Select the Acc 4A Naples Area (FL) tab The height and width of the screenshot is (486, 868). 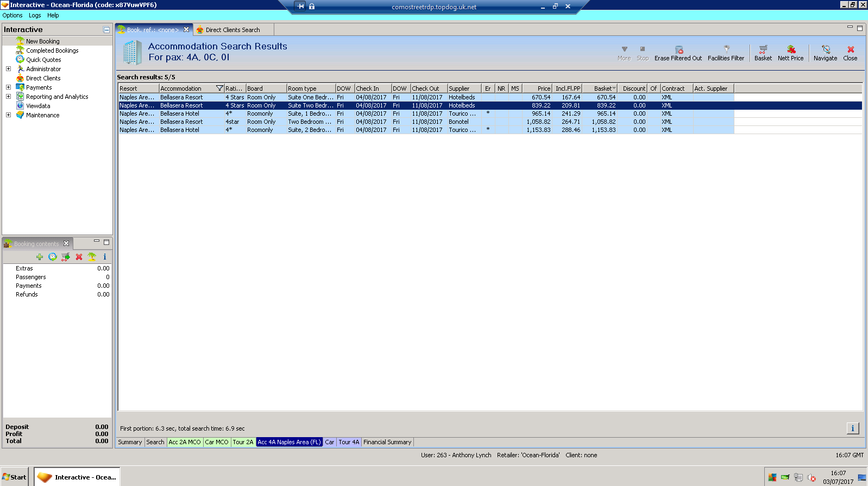coord(289,442)
